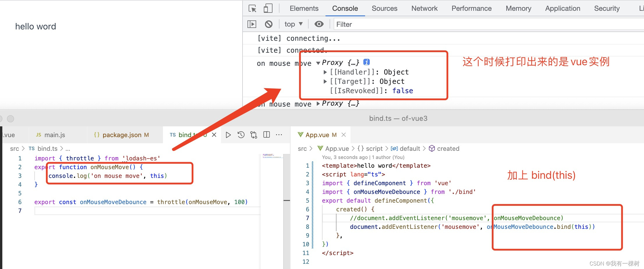
Task: Click the 'hello word' page text
Action: (x=36, y=26)
